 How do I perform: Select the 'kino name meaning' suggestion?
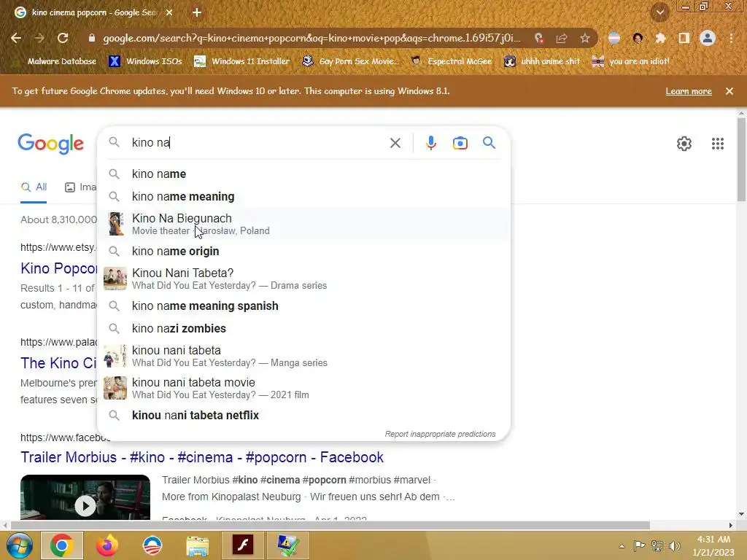click(x=303, y=197)
